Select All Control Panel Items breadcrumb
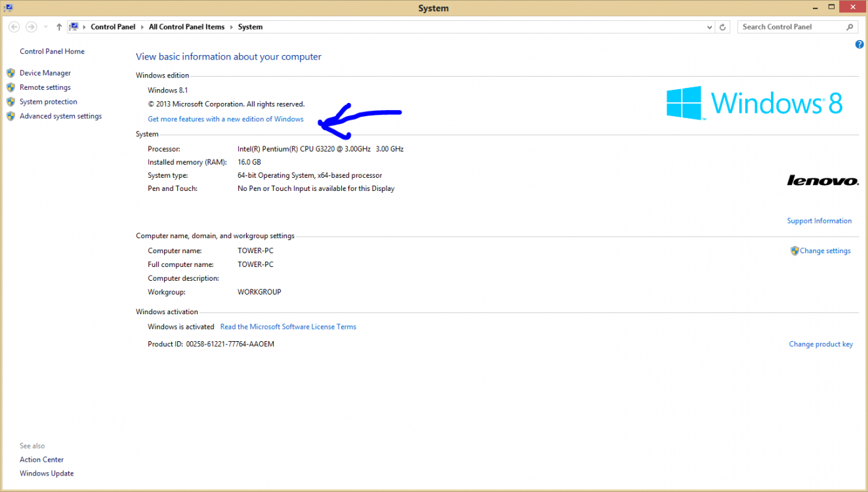Viewport: 868px width, 492px height. click(x=186, y=27)
